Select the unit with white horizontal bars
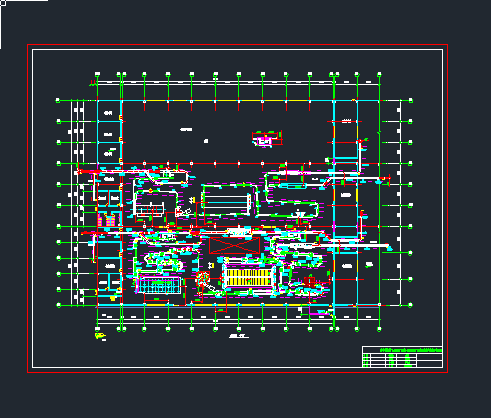Viewport: 491px width, 418px height. [227, 203]
